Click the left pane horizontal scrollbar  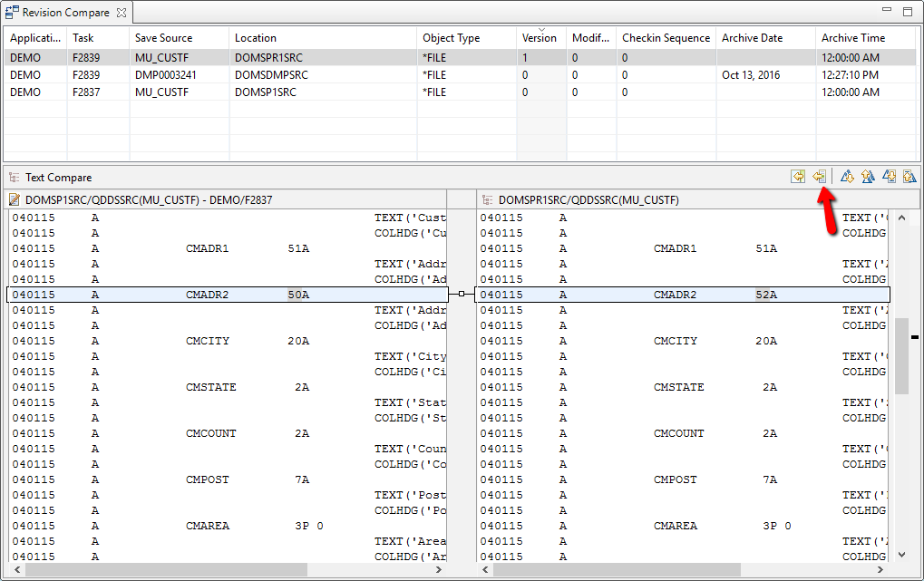[x=227, y=570]
